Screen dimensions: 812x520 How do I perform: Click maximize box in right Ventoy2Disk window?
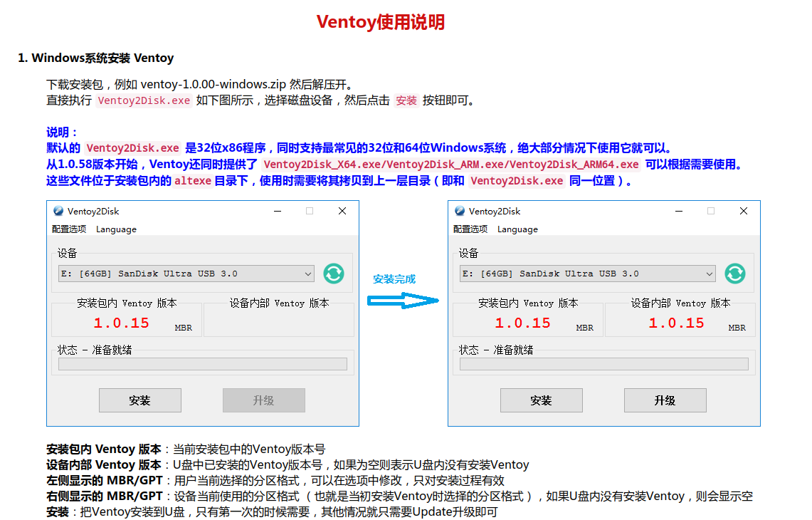[x=711, y=211]
